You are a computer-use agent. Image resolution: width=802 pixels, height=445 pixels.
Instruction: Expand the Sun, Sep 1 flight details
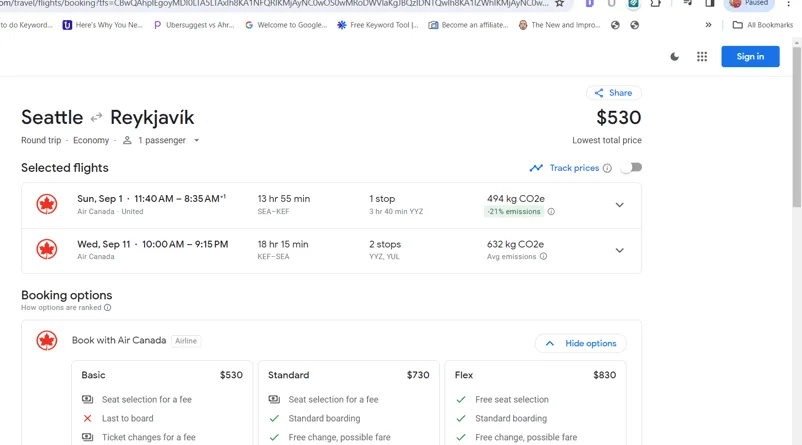(x=619, y=205)
